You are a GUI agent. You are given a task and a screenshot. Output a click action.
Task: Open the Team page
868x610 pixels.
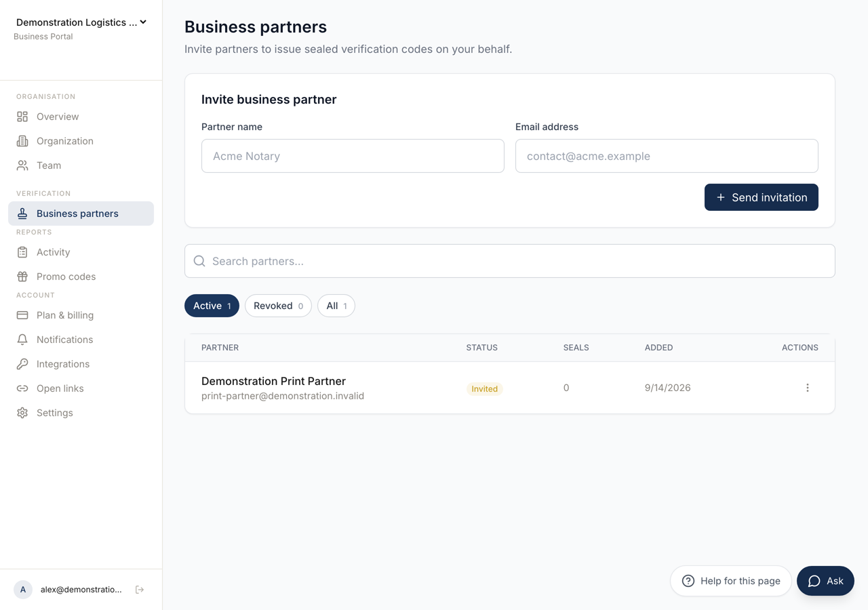pyautogui.click(x=81, y=165)
